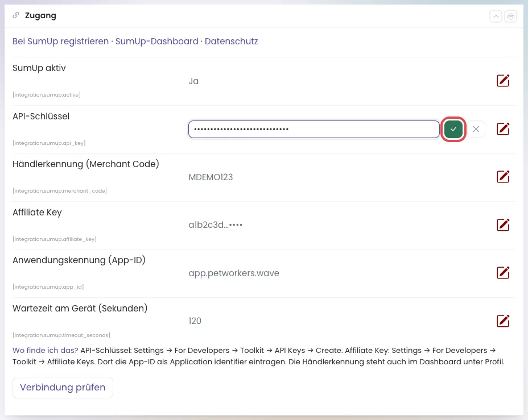Image resolution: width=528 pixels, height=420 pixels.
Task: Click the API-Schlüssel label
Action: [x=41, y=117]
